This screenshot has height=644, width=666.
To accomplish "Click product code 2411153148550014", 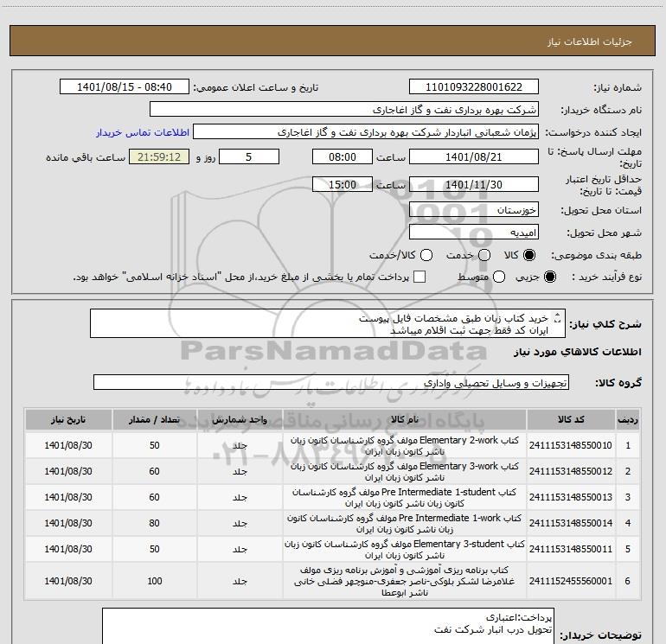I will tap(571, 523).
